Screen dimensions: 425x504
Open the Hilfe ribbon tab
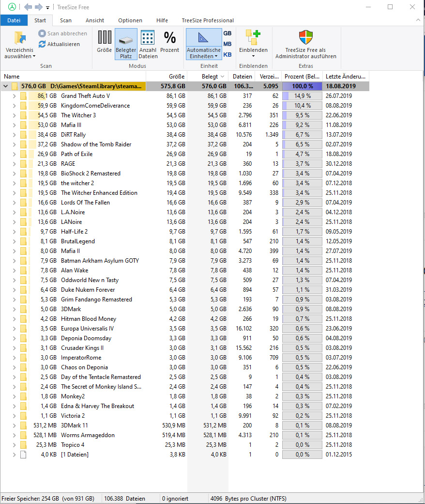point(162,20)
